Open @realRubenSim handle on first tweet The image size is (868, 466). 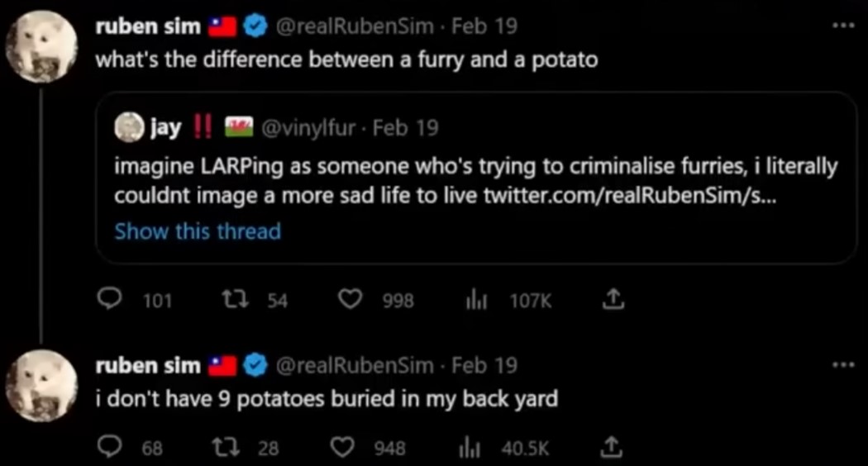tap(355, 26)
